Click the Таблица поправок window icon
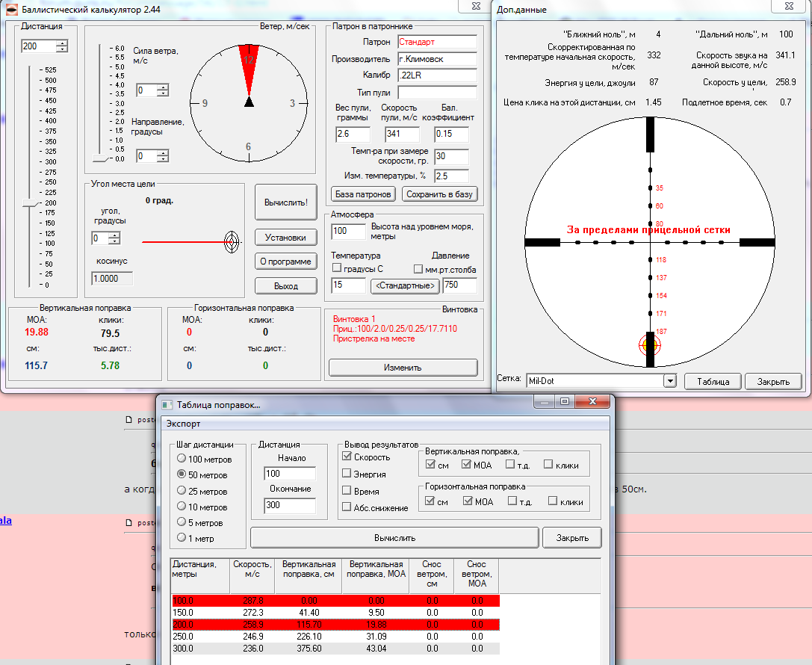812x665 pixels. (167, 404)
